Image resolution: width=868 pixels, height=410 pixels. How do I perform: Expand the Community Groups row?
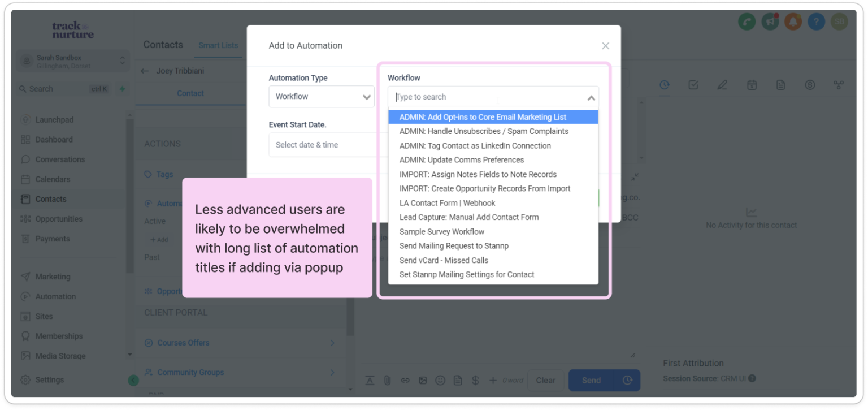point(240,372)
